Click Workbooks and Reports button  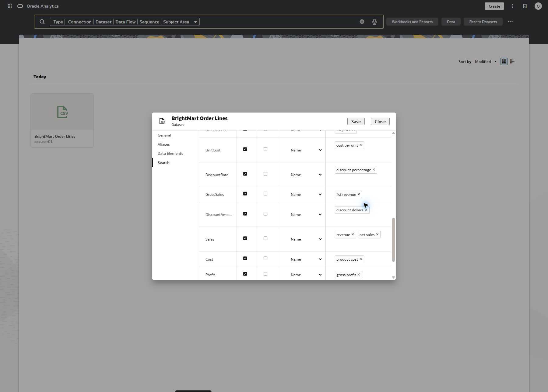tap(412, 22)
